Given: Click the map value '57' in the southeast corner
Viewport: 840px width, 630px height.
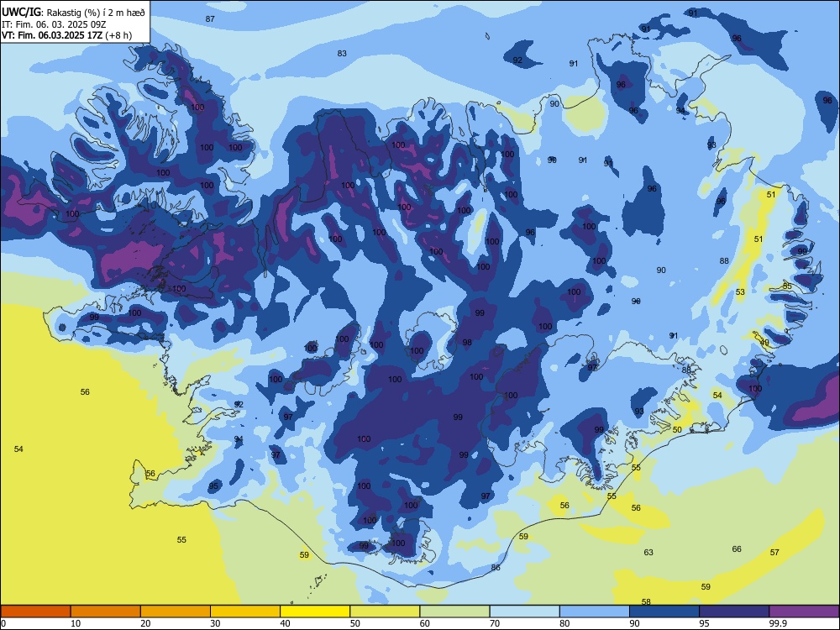Looking at the screenshot, I should (x=774, y=552).
